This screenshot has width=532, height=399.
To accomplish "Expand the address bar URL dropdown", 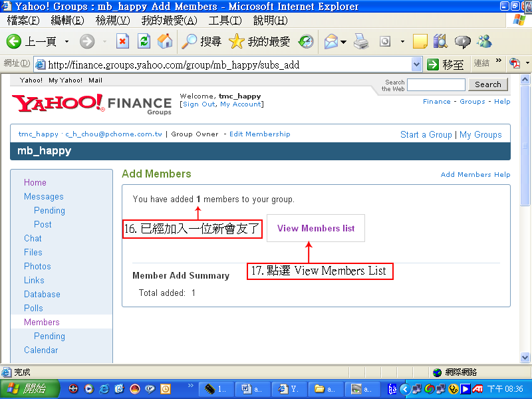I will [417, 65].
